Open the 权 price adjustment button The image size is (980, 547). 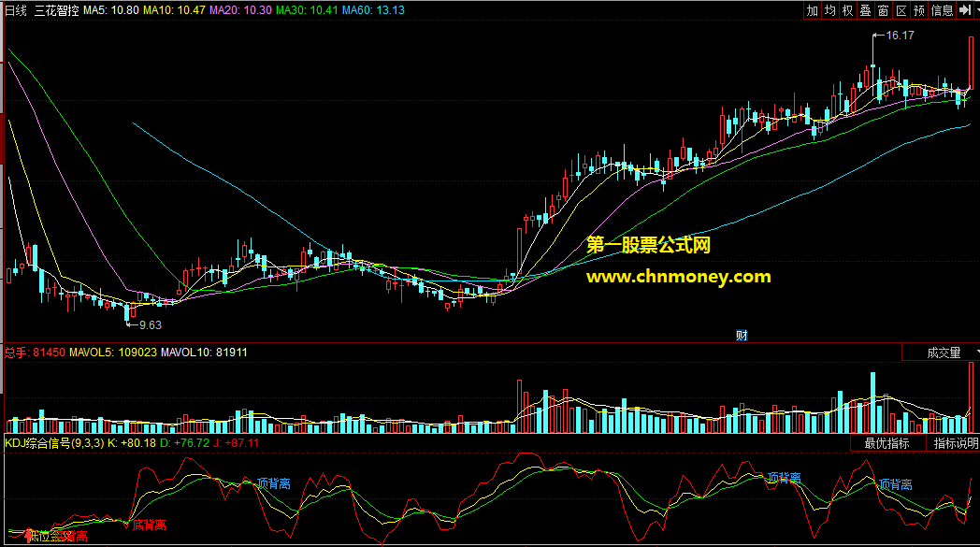coord(847,10)
